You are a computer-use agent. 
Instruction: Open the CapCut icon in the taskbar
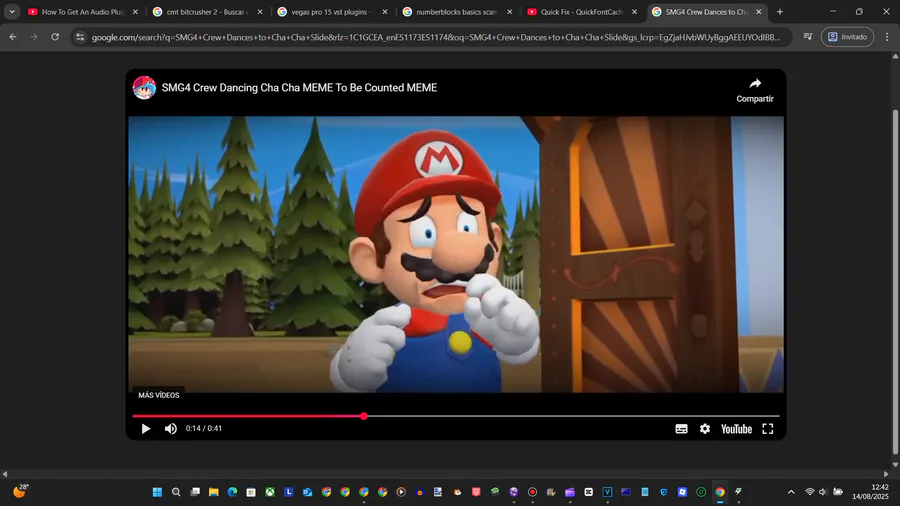click(588, 492)
